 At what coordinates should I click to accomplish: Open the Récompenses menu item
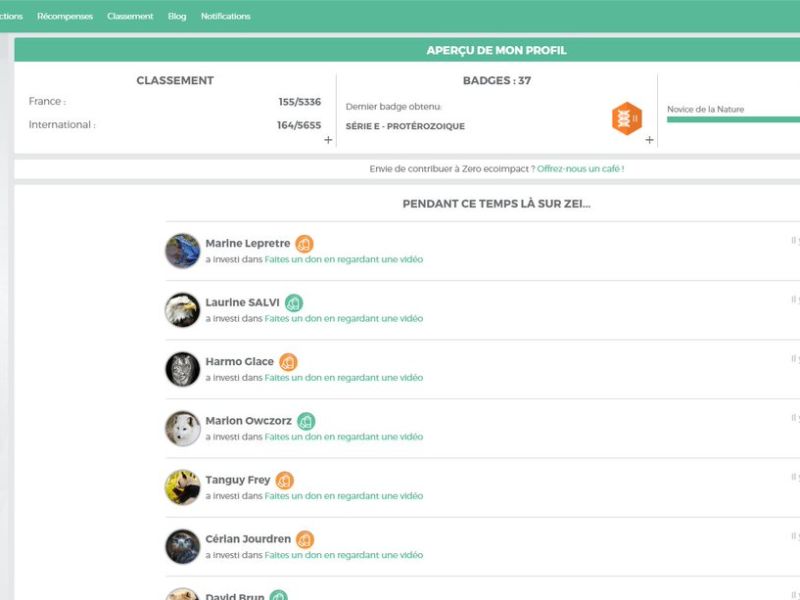(x=65, y=16)
